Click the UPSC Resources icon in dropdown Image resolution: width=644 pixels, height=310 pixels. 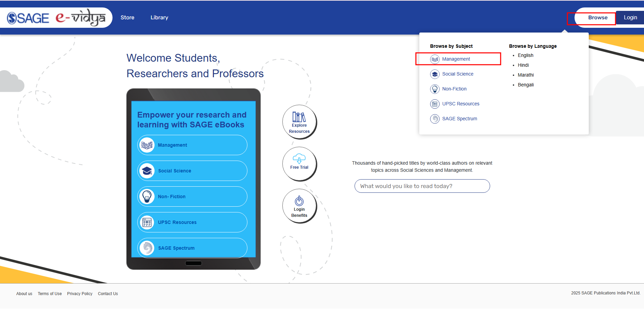click(435, 104)
